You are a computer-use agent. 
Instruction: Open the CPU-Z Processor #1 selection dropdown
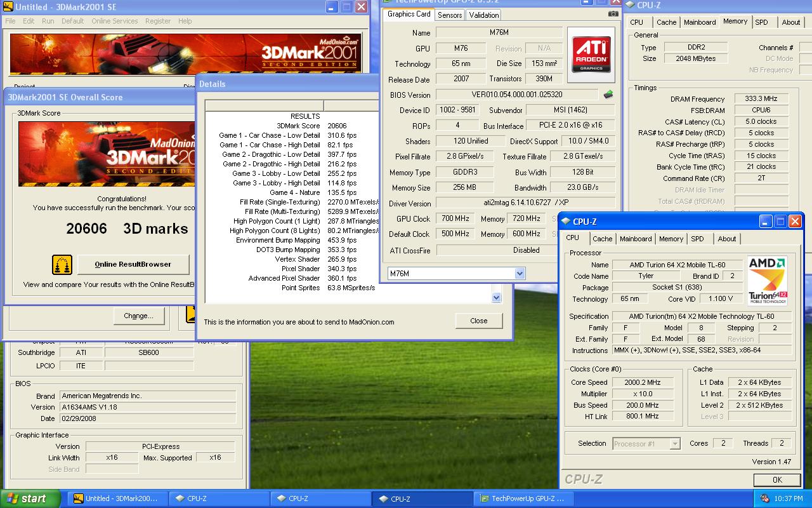[675, 444]
